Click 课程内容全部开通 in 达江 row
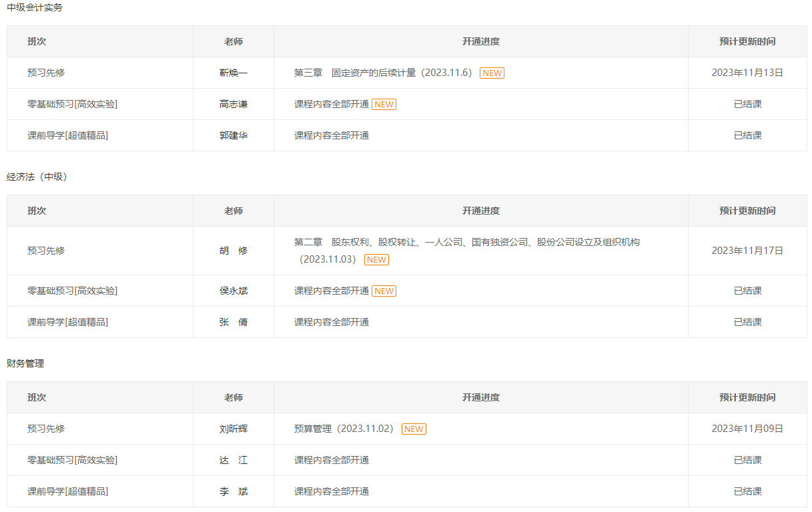Viewport: 812px width, 512px height. [332, 461]
